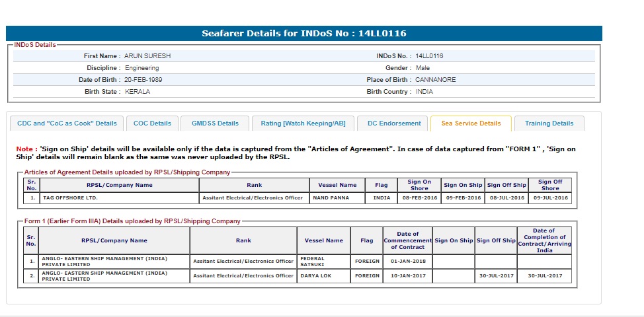Click the contract commencement date 10-JAN-2017
The width and height of the screenshot is (644, 317).
(408, 276)
